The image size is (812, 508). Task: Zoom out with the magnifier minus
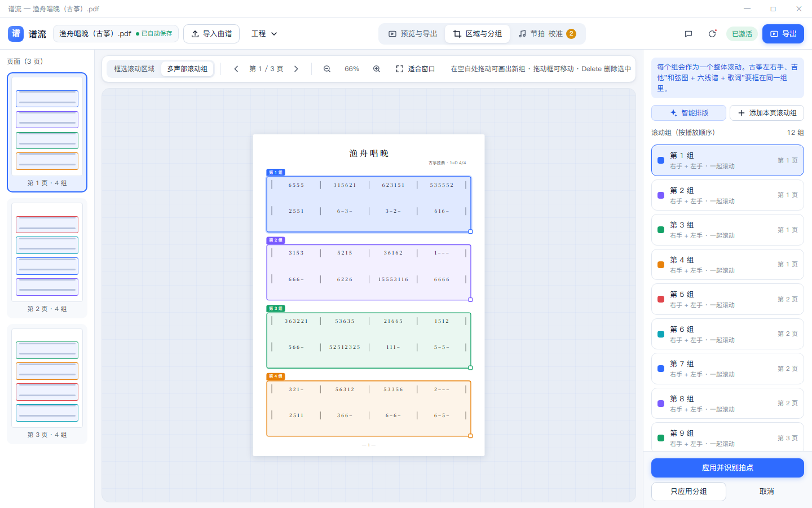327,69
